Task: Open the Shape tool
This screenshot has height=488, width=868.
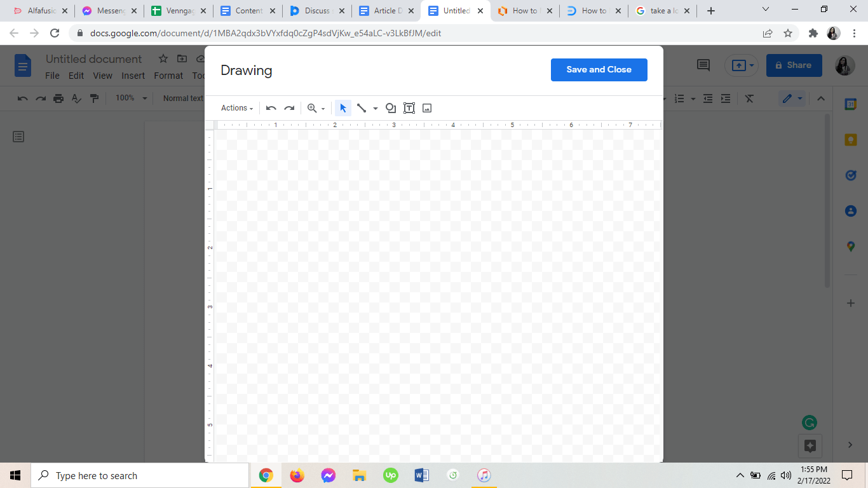Action: pyautogui.click(x=391, y=108)
